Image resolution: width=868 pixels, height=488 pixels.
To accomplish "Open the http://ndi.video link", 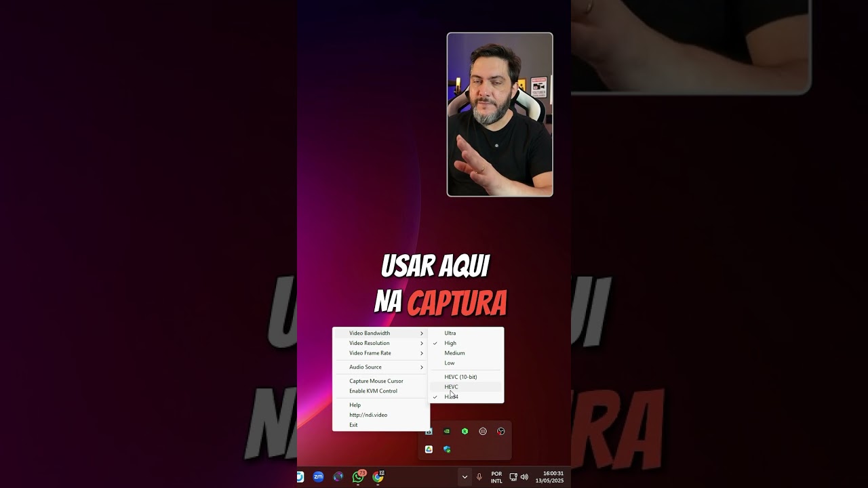I will (381, 415).
